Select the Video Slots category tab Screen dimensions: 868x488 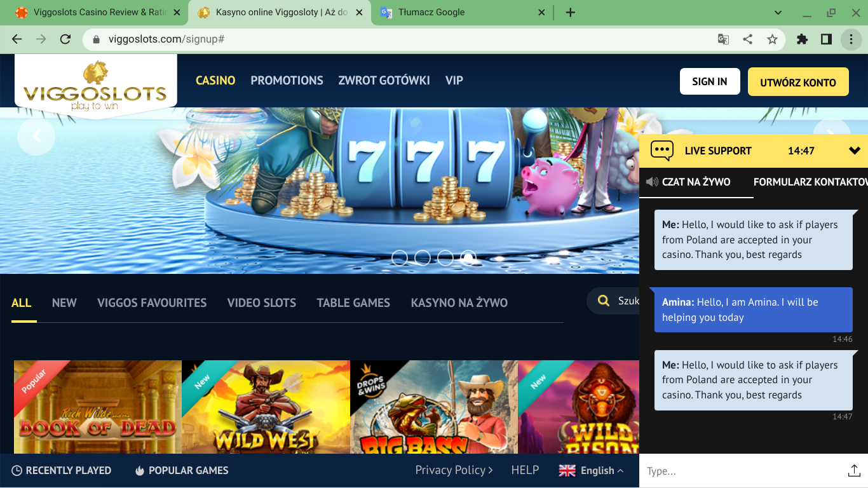click(x=261, y=303)
